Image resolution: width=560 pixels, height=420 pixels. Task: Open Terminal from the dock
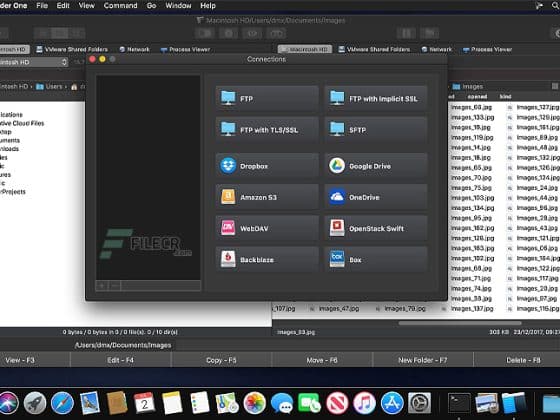coord(459,403)
